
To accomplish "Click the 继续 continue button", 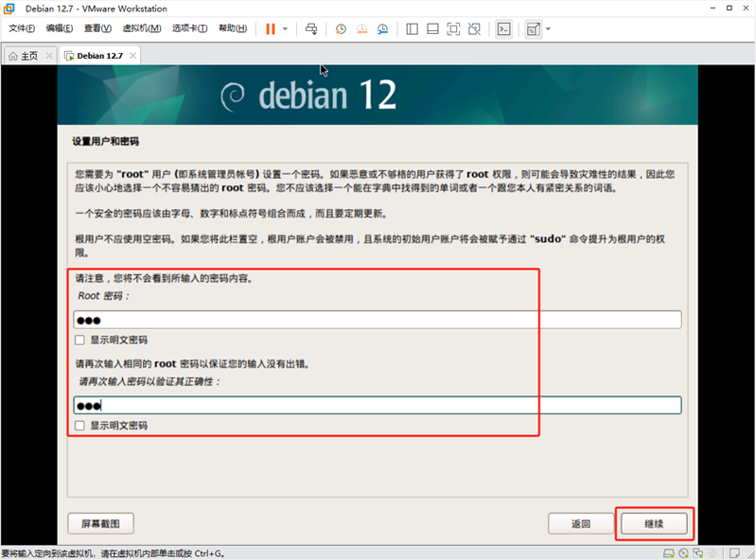I will pyautogui.click(x=654, y=524).
